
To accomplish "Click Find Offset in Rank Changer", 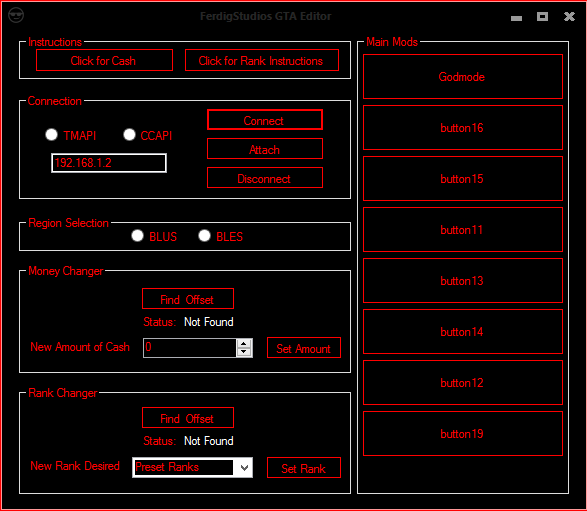I will 188,418.
